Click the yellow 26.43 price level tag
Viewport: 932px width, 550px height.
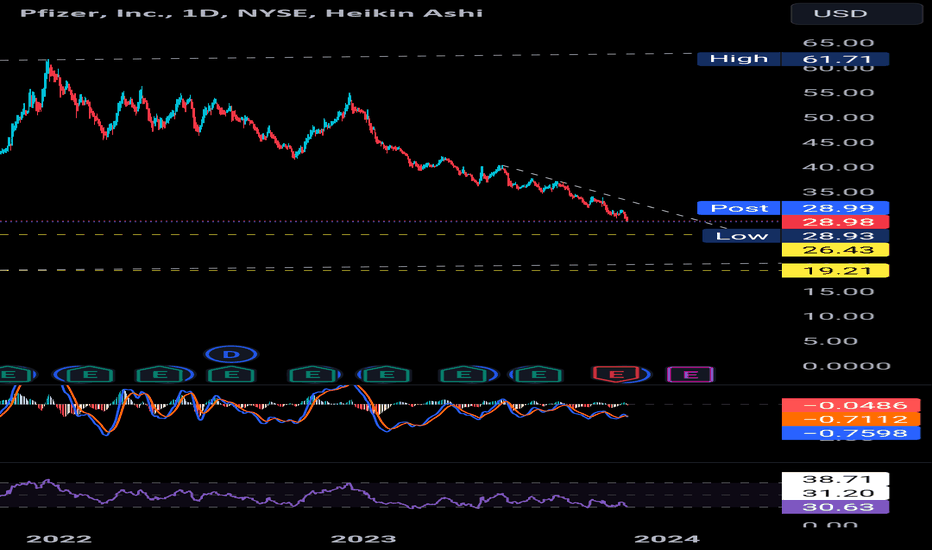point(836,250)
